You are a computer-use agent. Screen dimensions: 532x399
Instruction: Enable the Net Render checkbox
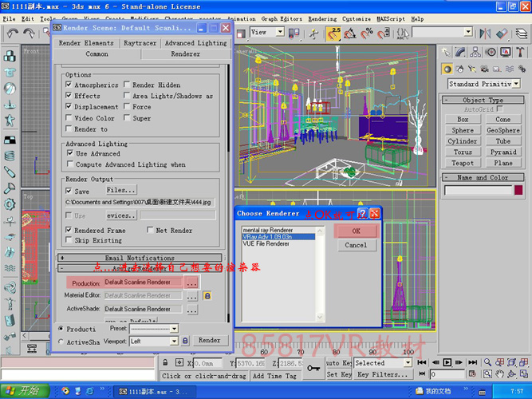pyautogui.click(x=150, y=230)
